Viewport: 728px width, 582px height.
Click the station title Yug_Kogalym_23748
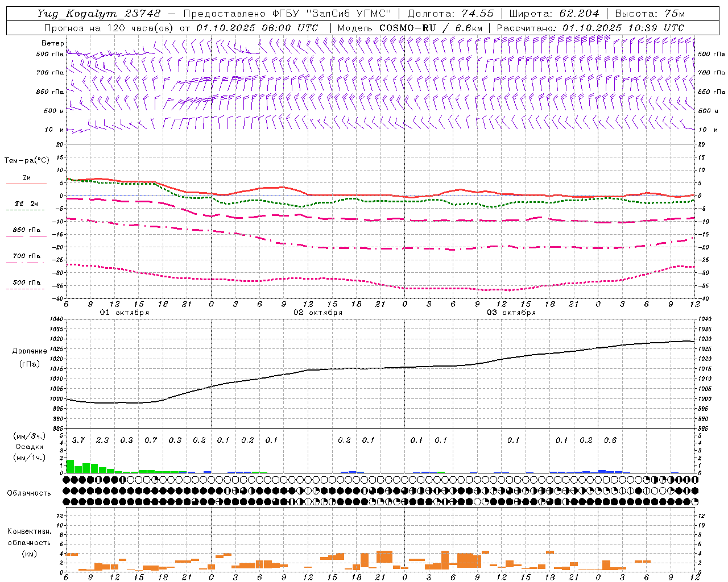point(99,14)
